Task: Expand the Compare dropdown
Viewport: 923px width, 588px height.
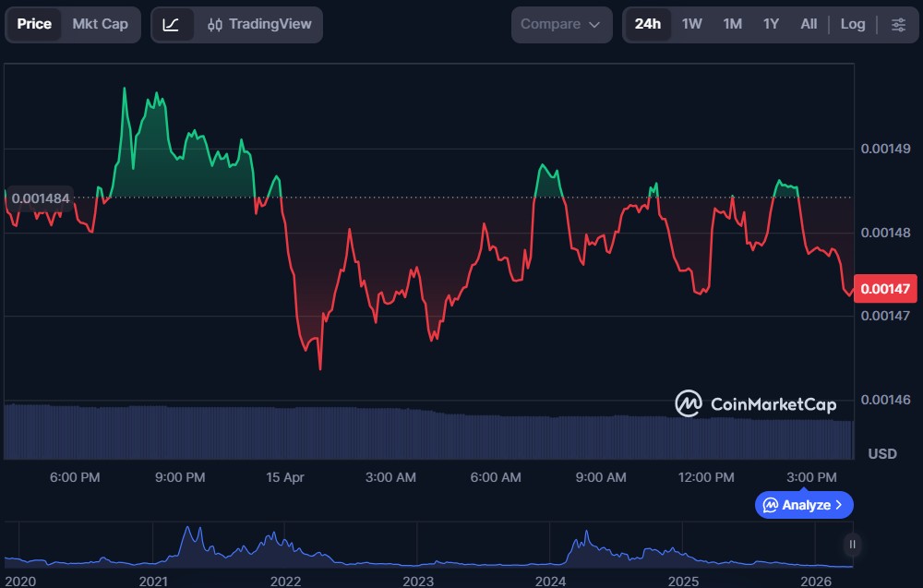Action: point(560,24)
